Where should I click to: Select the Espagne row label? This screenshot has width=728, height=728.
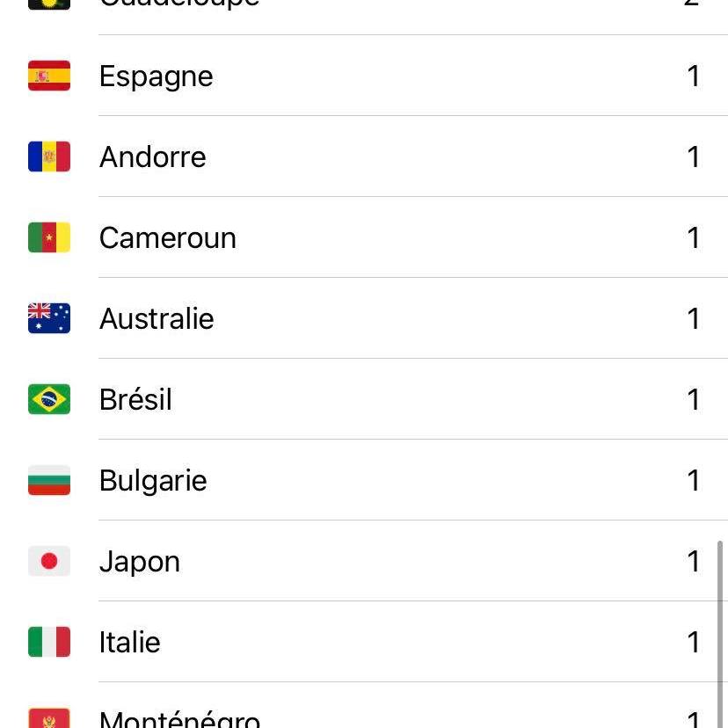[157, 76]
